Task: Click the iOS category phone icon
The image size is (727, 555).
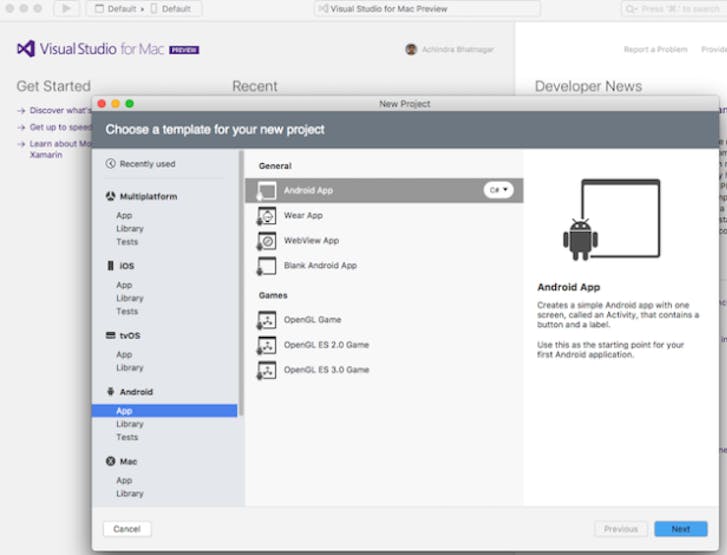Action: click(x=110, y=265)
